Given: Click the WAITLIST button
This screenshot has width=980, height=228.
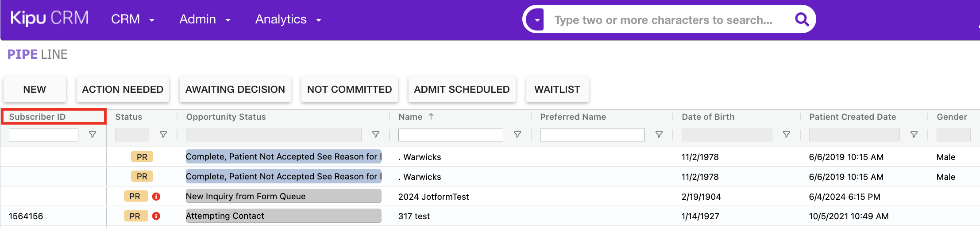Looking at the screenshot, I should [557, 89].
